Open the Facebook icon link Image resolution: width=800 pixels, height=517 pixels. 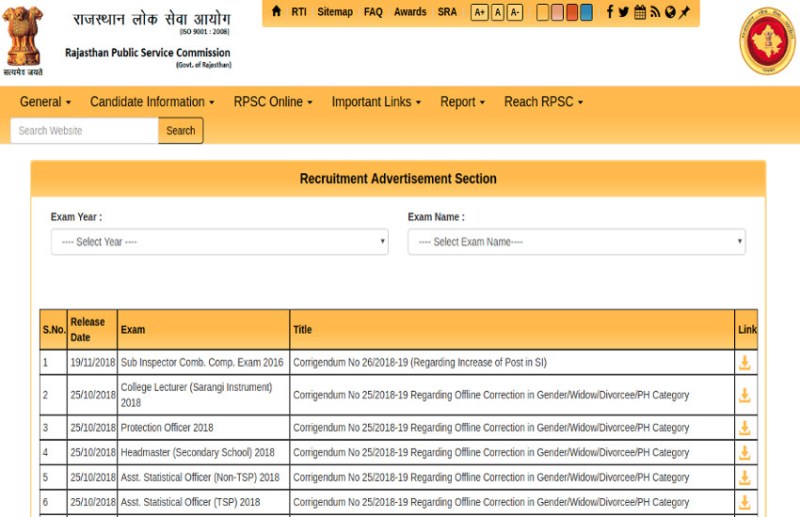[x=610, y=11]
